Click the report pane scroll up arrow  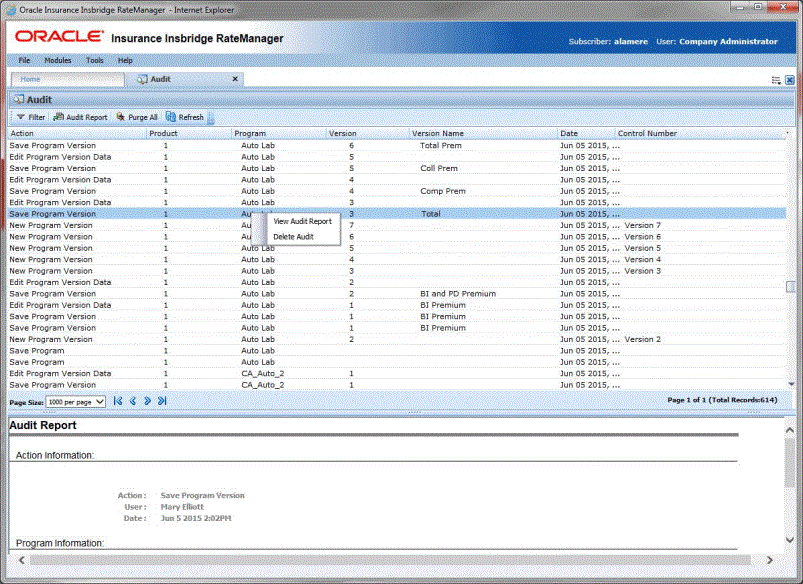790,430
